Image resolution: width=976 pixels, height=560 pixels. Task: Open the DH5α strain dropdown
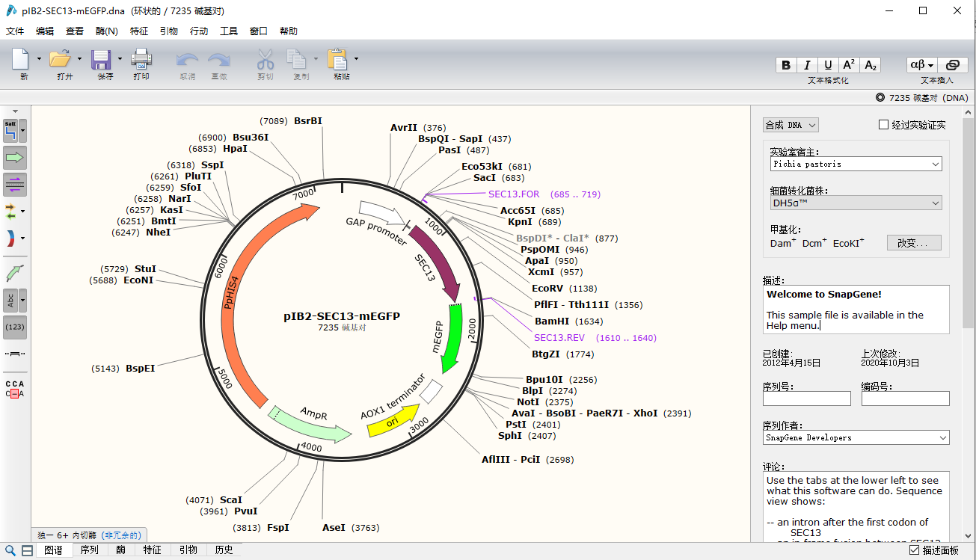pyautogui.click(x=856, y=203)
